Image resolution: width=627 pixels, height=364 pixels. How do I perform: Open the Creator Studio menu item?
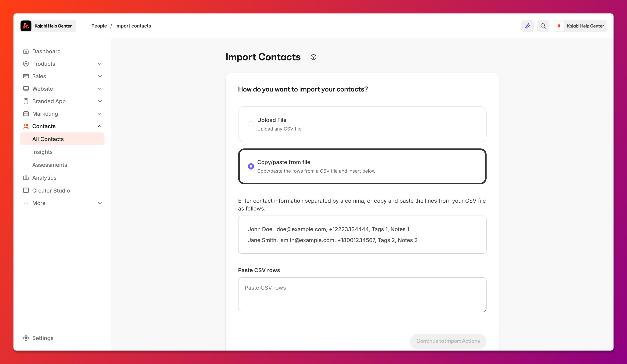62,190
